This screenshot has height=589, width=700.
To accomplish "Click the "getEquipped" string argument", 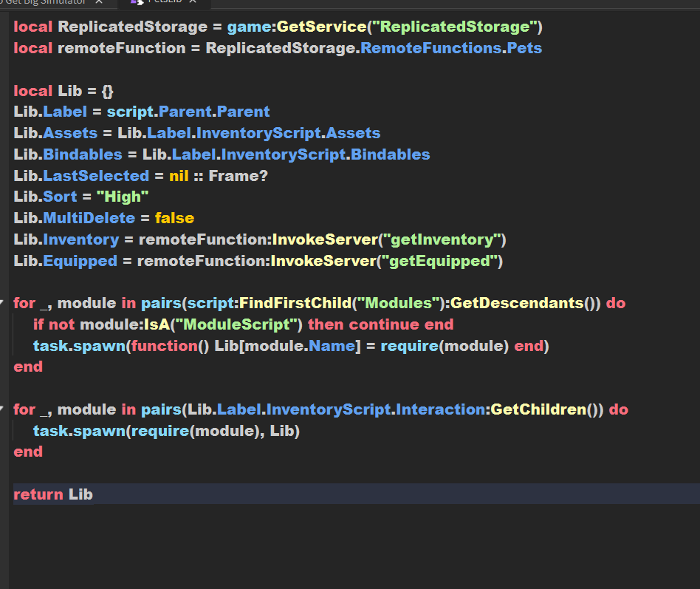I will point(440,261).
